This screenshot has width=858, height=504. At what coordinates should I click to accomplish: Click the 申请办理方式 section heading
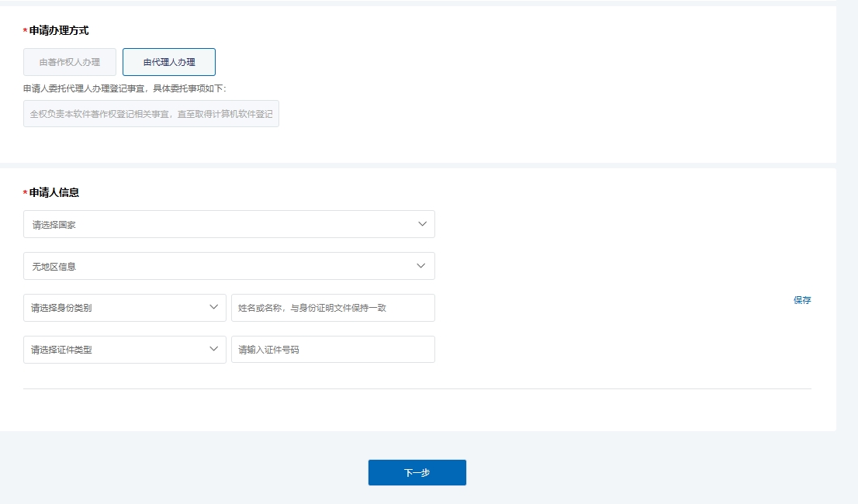point(59,31)
